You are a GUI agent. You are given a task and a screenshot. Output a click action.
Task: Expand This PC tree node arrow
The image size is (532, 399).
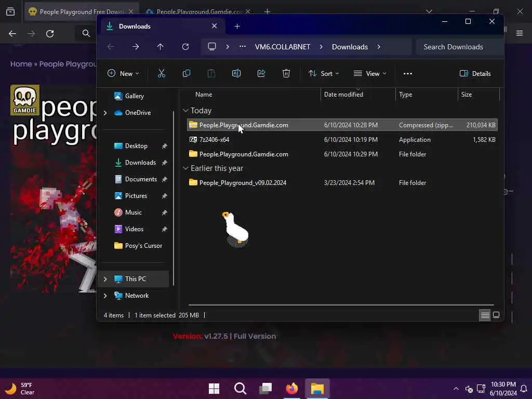105,279
